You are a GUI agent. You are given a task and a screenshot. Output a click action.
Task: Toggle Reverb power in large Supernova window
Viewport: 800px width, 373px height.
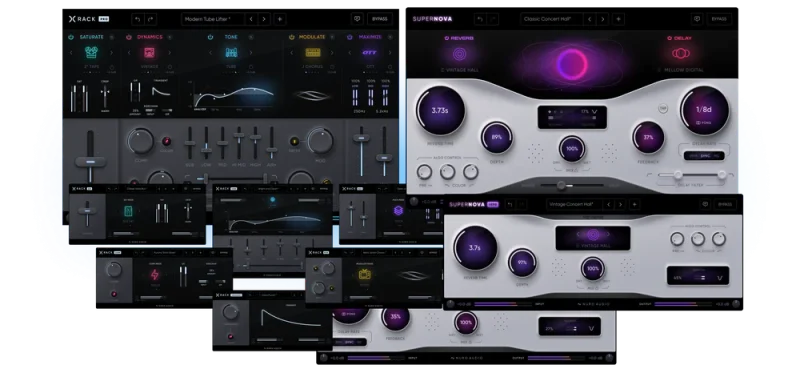(x=446, y=38)
